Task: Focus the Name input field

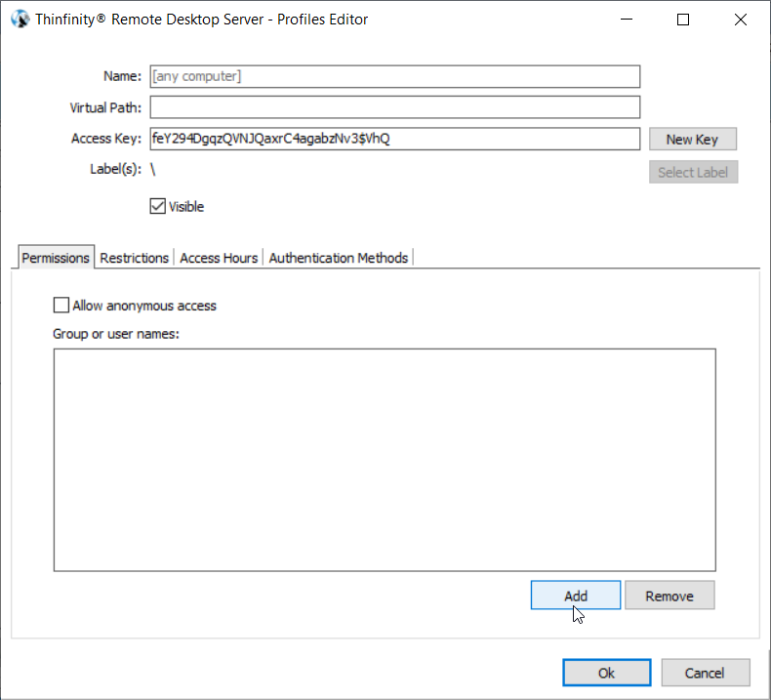Action: click(395, 76)
